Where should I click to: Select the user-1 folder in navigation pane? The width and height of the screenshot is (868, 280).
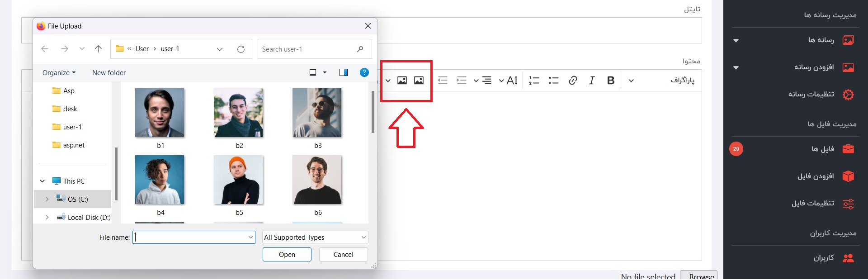click(x=67, y=127)
